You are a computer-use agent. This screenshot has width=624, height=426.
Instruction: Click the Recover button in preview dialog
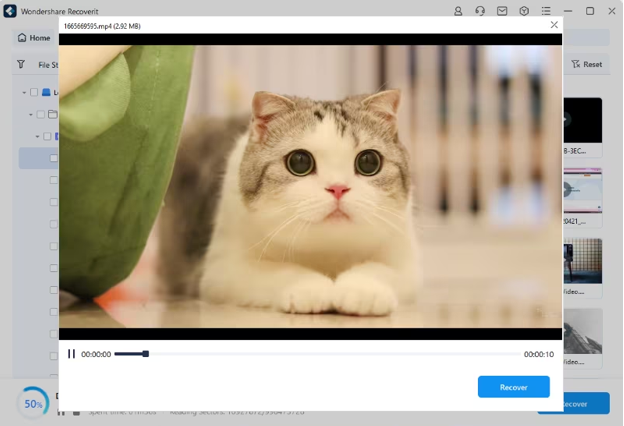point(513,387)
